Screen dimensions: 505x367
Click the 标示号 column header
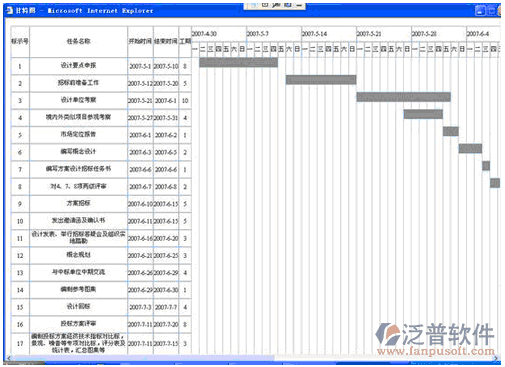[20, 42]
